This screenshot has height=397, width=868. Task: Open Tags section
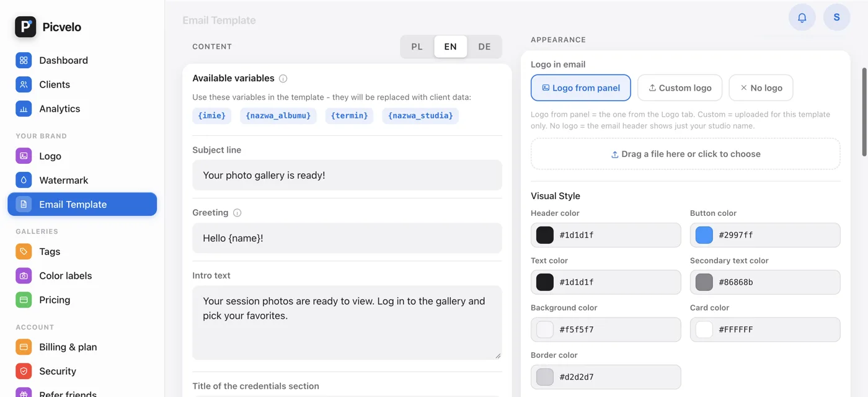point(82,252)
